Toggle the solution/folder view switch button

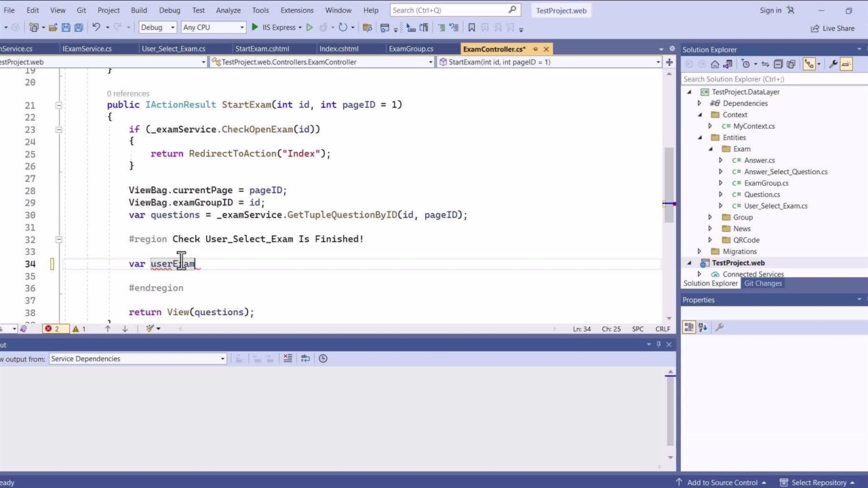point(728,64)
